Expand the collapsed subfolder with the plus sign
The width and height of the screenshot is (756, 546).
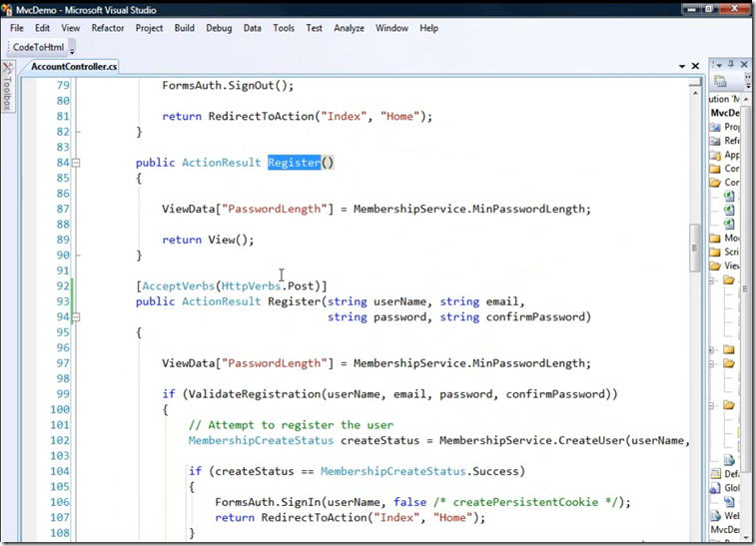tap(712, 350)
